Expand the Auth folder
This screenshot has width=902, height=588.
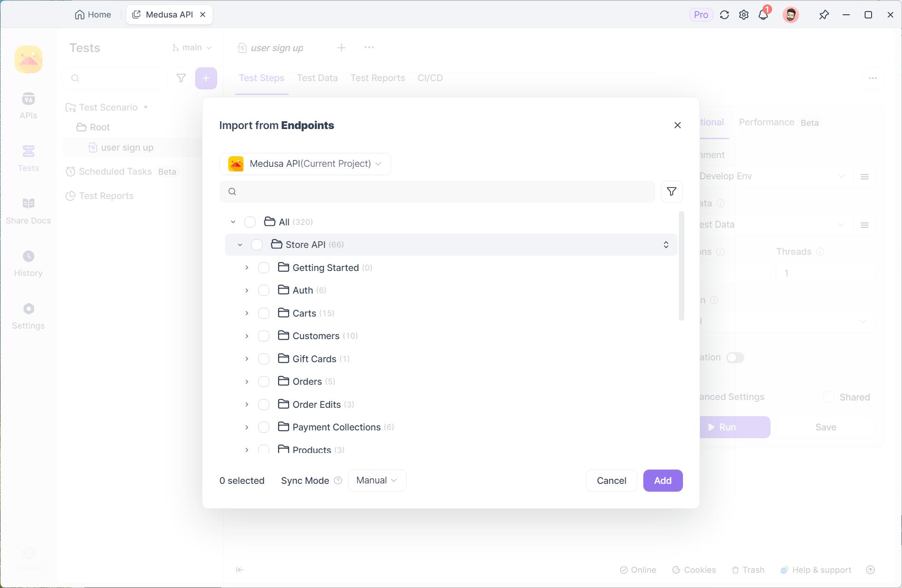point(247,290)
